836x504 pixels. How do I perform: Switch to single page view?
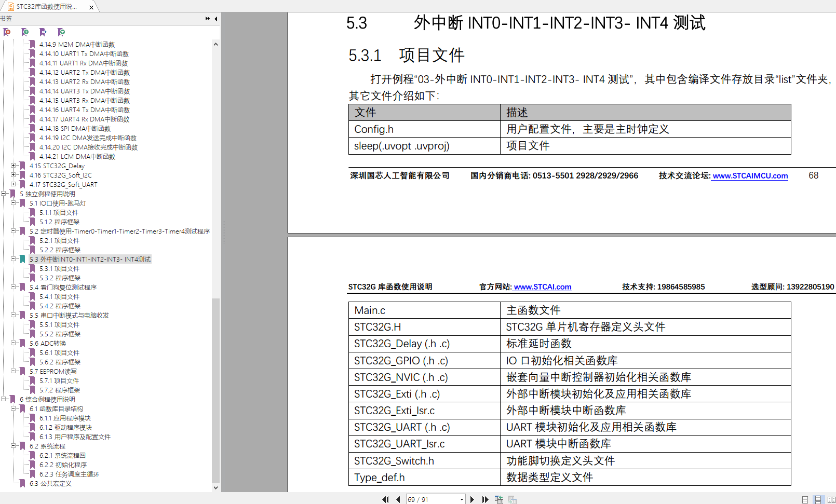[805, 499]
